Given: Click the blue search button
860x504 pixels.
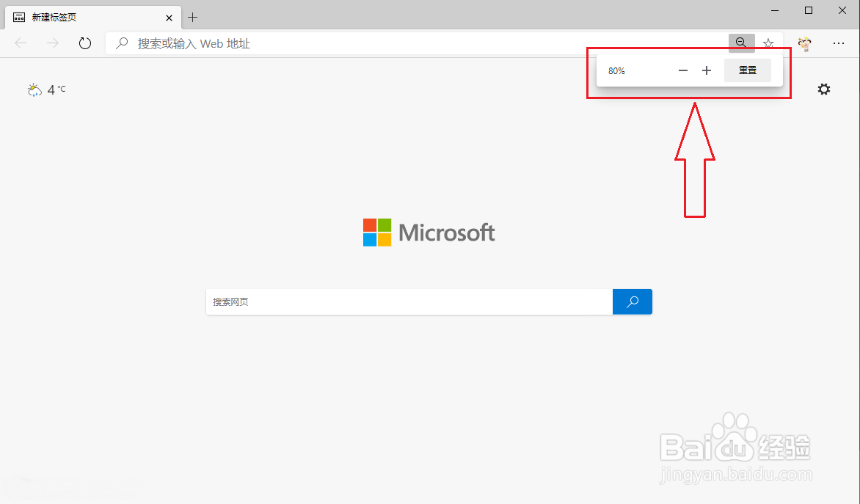Looking at the screenshot, I should [x=633, y=302].
